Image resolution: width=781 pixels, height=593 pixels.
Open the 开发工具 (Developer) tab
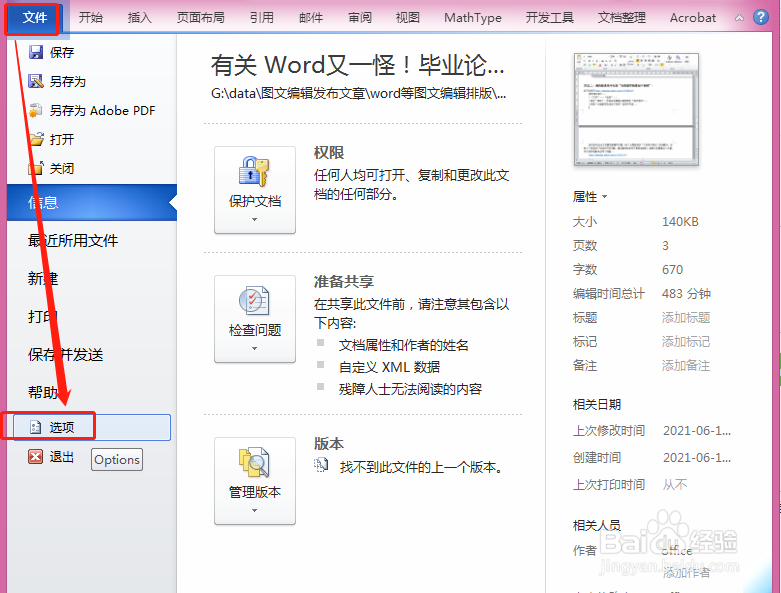(x=550, y=18)
